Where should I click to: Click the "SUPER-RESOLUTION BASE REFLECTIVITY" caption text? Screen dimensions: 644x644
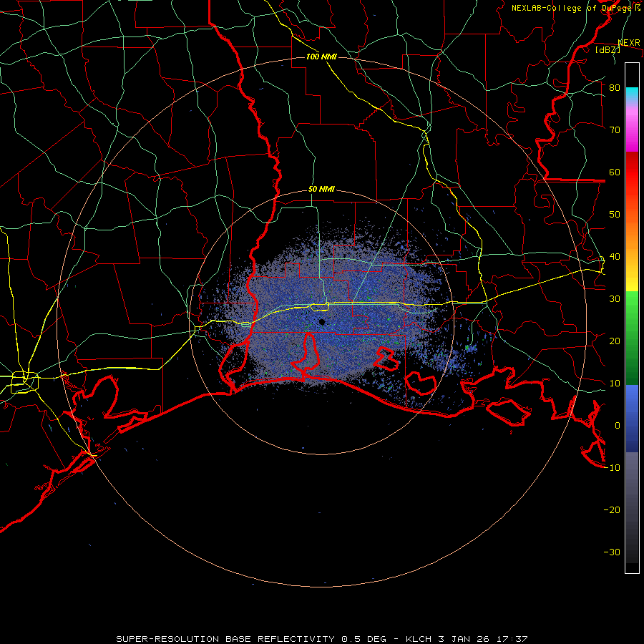coord(227,639)
